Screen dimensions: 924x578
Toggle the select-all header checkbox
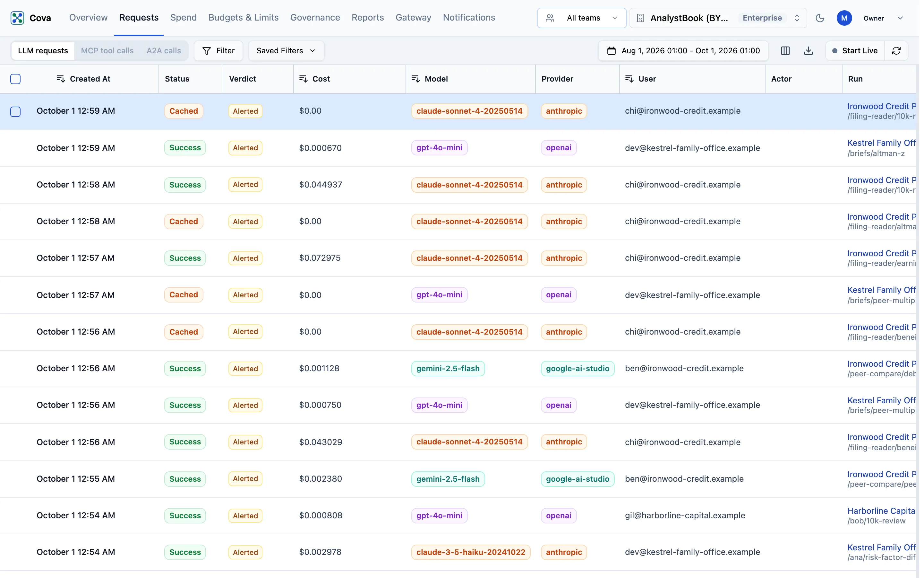[x=15, y=79]
